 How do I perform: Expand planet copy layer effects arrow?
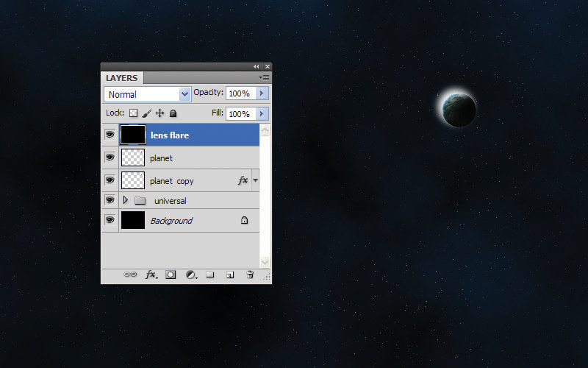[255, 180]
